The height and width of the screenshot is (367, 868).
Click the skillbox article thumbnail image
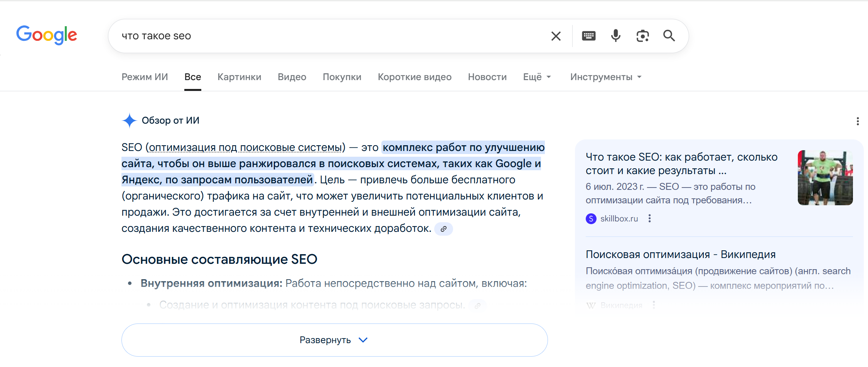[825, 178]
